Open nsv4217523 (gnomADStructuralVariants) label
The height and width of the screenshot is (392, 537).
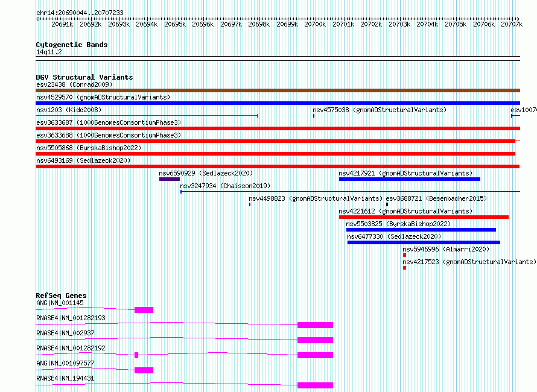point(469,262)
